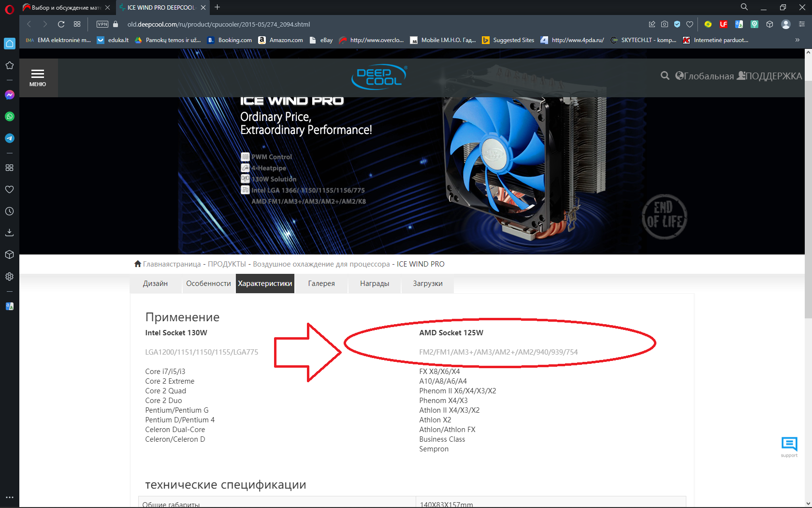Take a snapshot with the camera icon
Viewport: 812px width, 508px height.
[665, 24]
